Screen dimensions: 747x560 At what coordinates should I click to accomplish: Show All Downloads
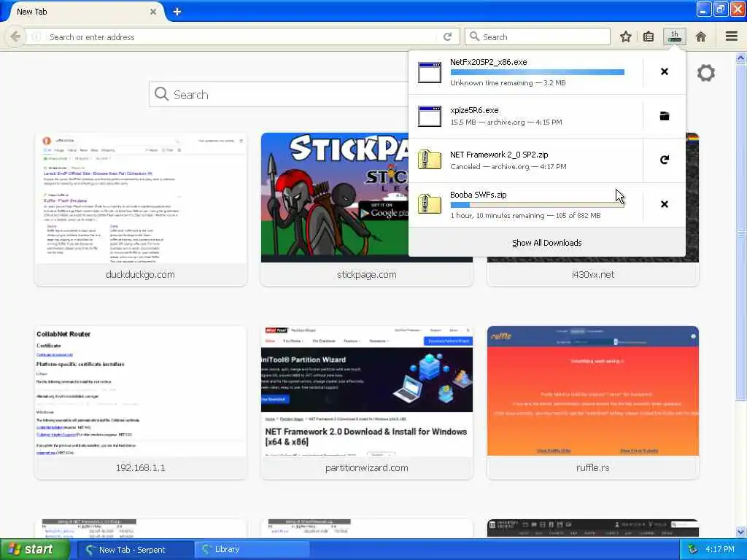pyautogui.click(x=547, y=243)
